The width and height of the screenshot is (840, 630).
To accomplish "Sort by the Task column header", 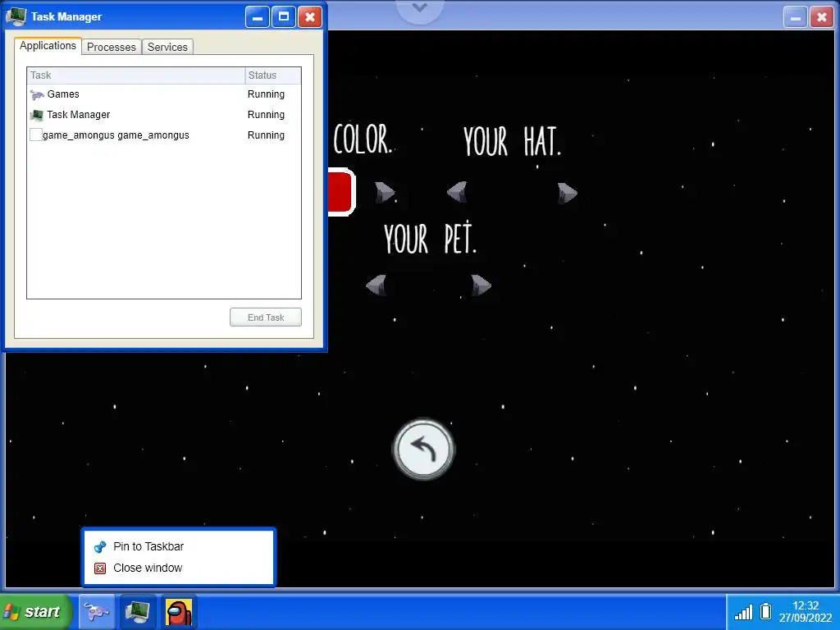I will pos(135,75).
